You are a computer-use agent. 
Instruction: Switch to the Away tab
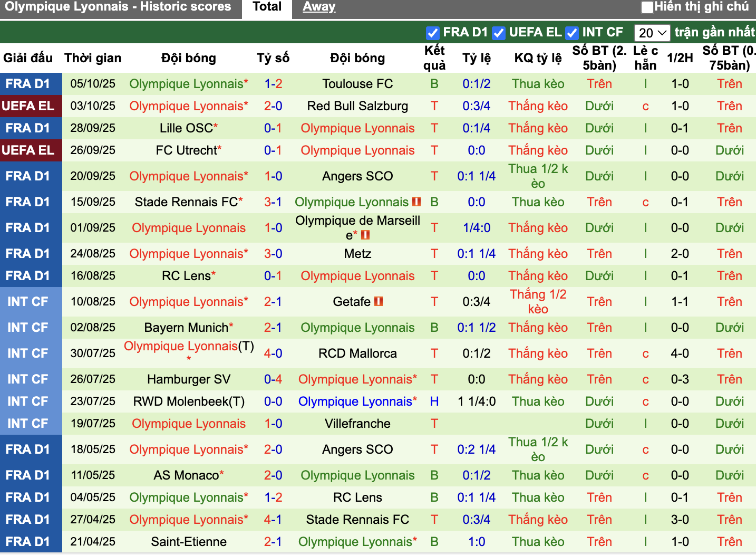tap(319, 7)
